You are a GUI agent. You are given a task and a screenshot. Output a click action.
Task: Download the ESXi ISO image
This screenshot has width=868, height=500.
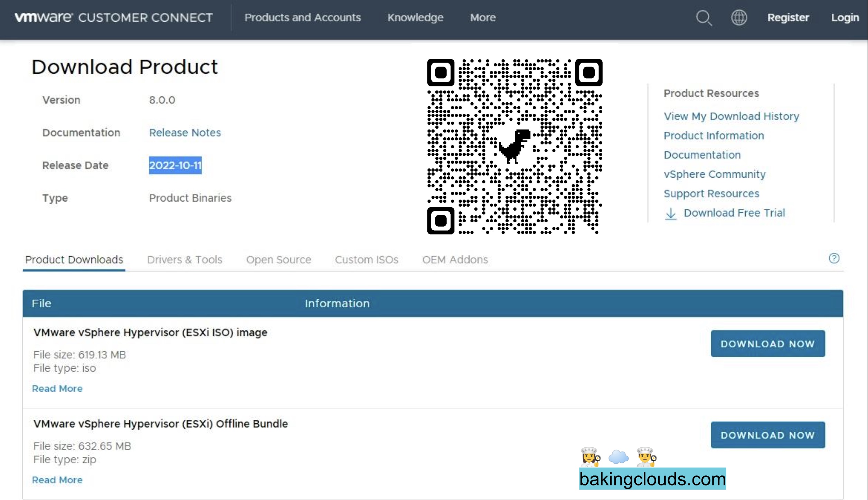tap(768, 344)
